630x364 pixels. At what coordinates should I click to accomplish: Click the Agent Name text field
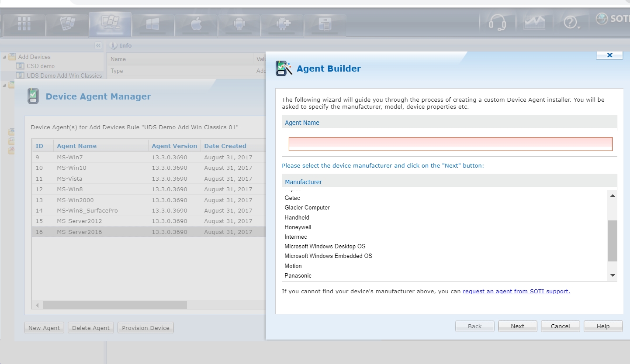coord(450,144)
